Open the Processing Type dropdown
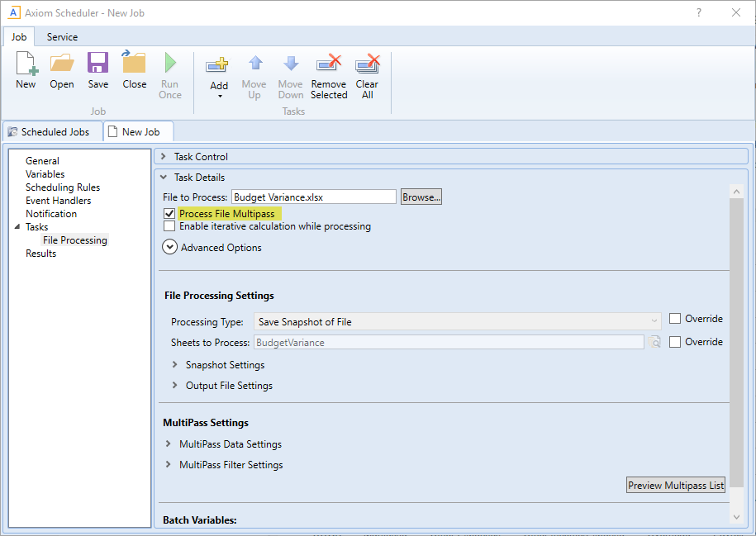The height and width of the screenshot is (536, 756). [x=654, y=321]
